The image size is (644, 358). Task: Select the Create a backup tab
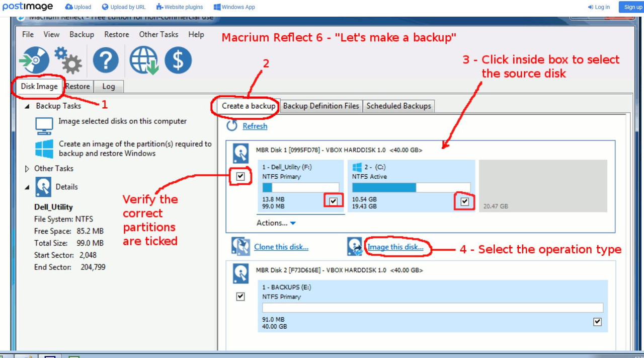coord(249,106)
